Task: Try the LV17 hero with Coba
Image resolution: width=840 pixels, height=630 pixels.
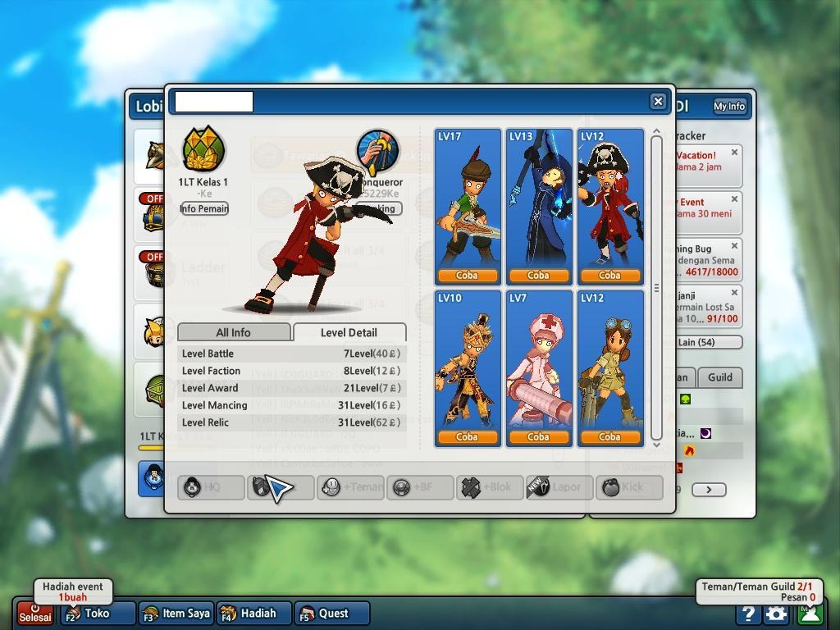Action: coord(467,276)
